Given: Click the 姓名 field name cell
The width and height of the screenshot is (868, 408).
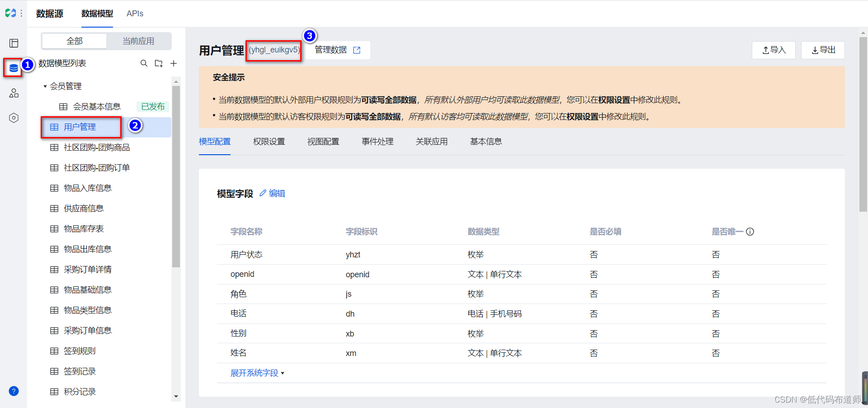Looking at the screenshot, I should tap(238, 353).
